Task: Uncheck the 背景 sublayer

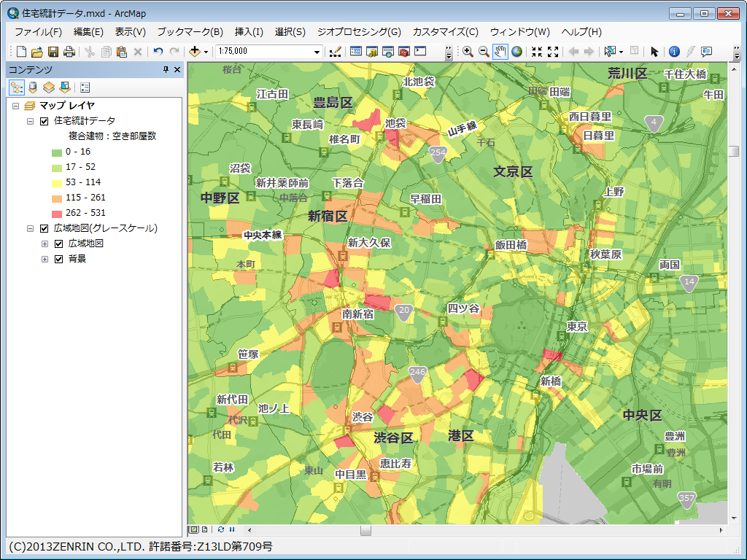Action: [x=59, y=259]
